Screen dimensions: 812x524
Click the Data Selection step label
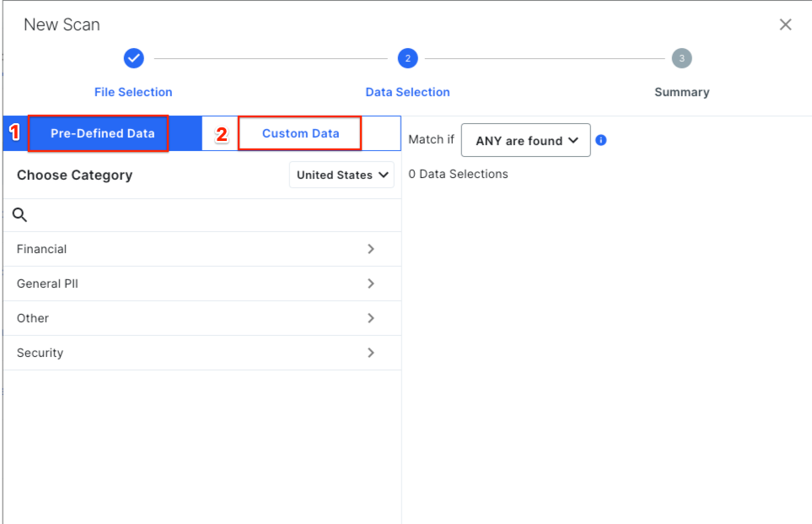(x=407, y=92)
